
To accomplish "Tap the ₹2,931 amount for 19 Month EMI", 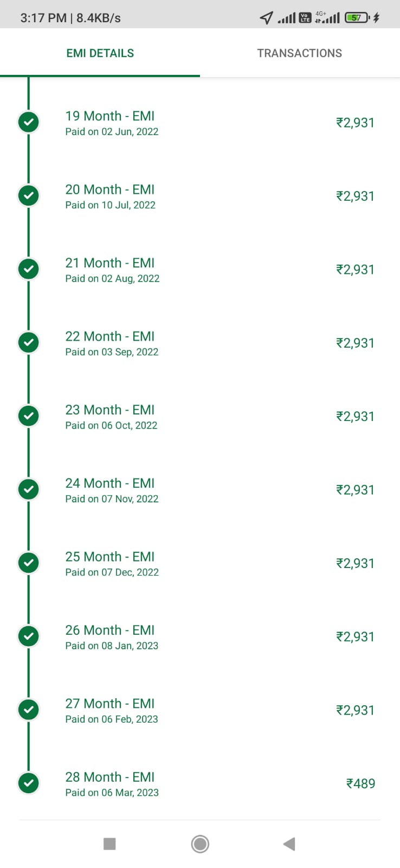I will coord(355,123).
